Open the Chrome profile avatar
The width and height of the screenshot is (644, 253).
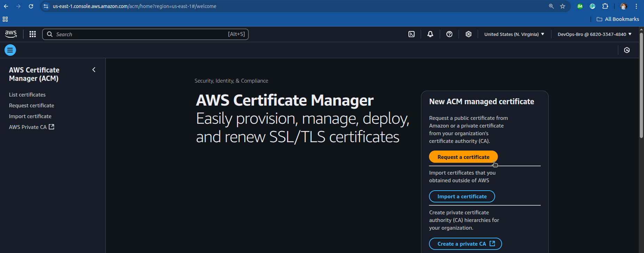click(624, 6)
